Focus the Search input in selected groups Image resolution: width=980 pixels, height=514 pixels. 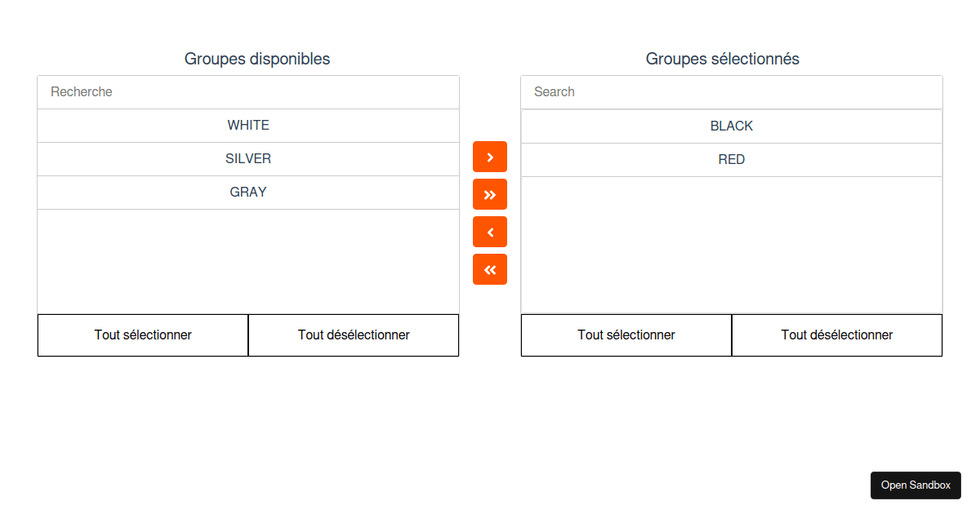(x=732, y=92)
